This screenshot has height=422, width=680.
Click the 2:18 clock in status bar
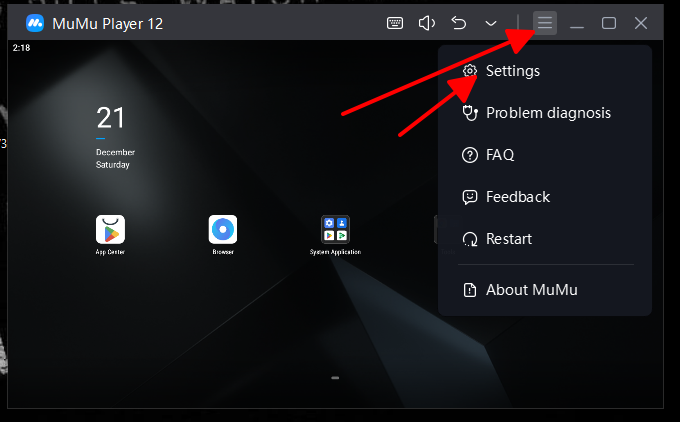point(21,48)
